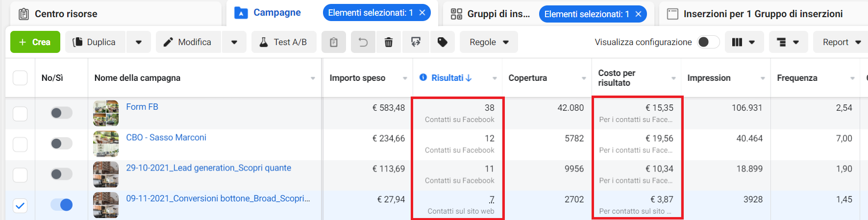The image size is (868, 220).
Task: Open the Report dropdown menu
Action: coord(841,42)
